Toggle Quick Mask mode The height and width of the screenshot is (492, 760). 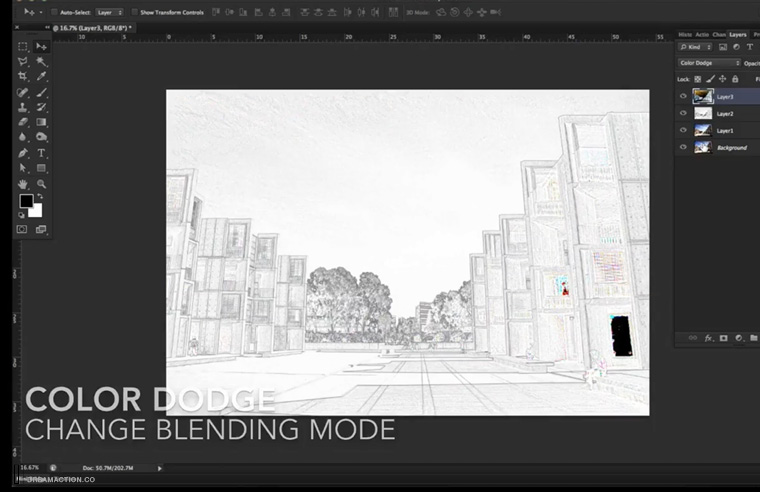click(x=22, y=229)
